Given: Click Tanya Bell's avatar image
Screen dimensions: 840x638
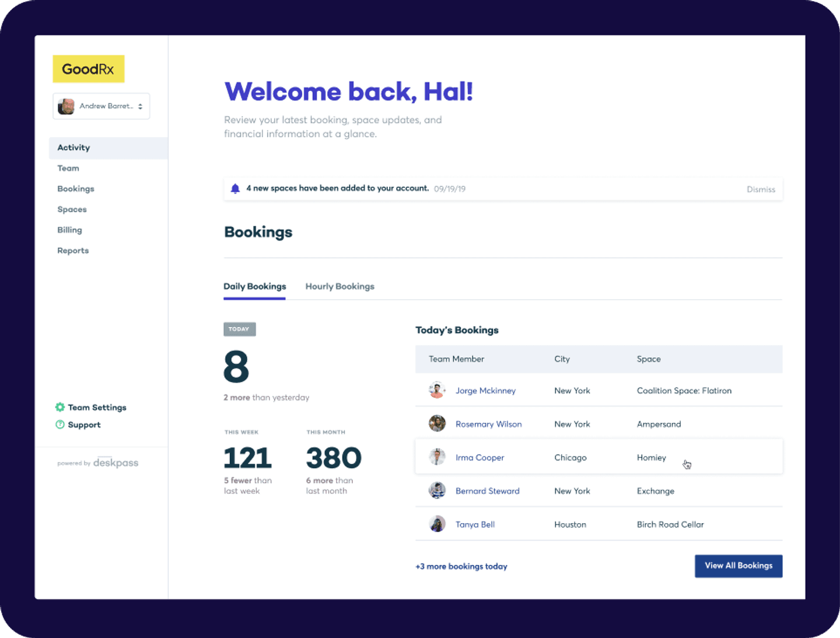Looking at the screenshot, I should (437, 524).
